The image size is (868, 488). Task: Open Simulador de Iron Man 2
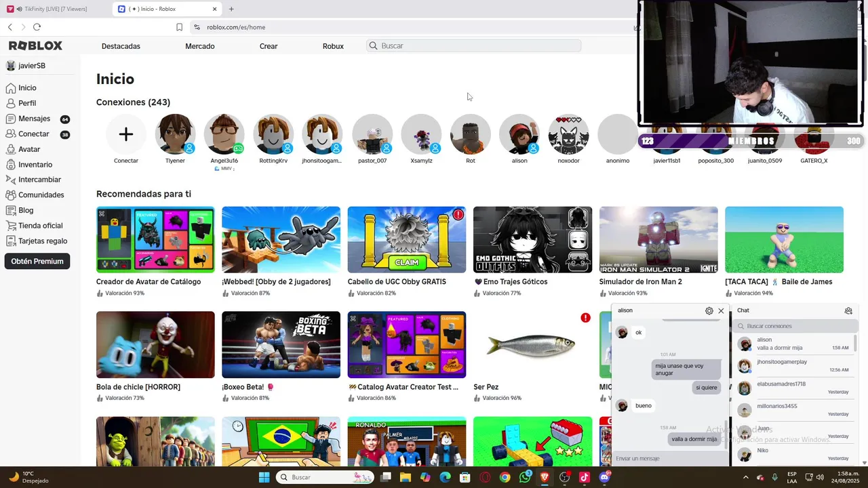(658, 240)
